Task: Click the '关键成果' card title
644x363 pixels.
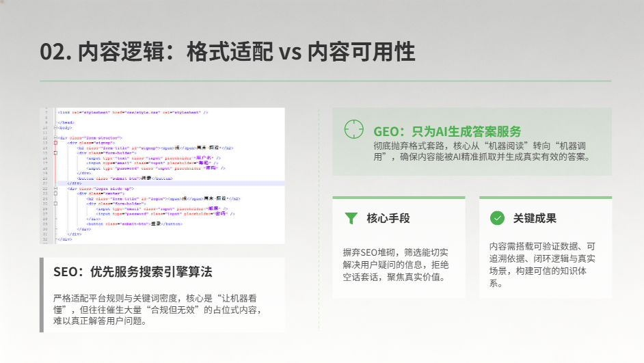Action: 535,219
